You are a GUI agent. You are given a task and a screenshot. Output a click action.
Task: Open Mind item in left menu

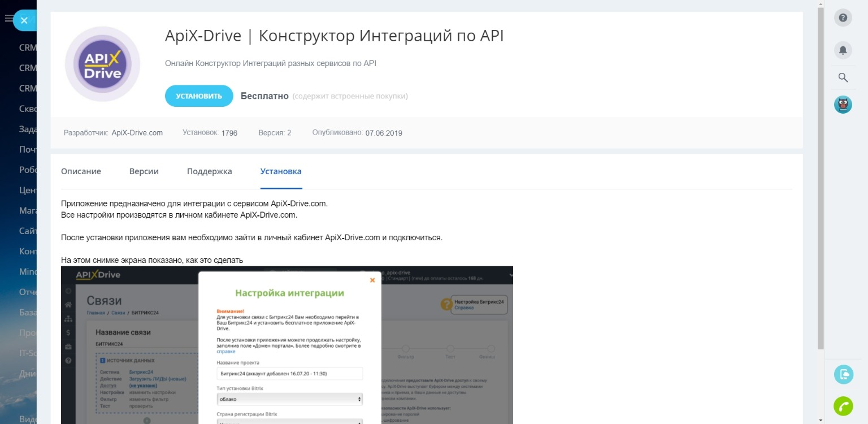click(28, 271)
